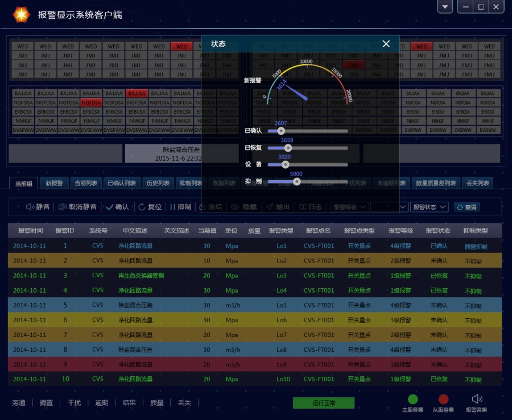Screen dimensions: 512x420
Task: Click the Lo10 alarm type cell
Action: tap(283, 379)
